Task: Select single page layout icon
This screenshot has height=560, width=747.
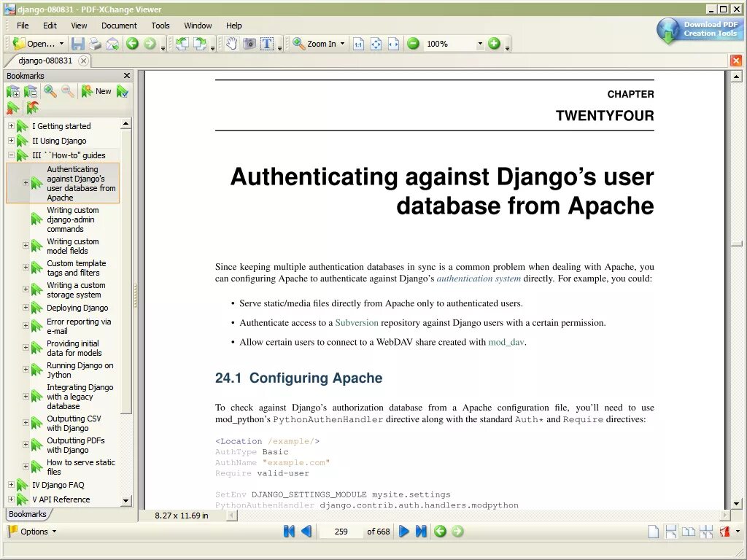Action: 653,532
